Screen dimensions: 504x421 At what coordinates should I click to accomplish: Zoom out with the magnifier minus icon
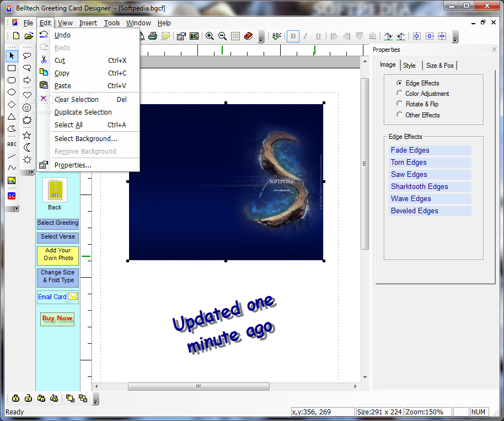click(x=222, y=36)
